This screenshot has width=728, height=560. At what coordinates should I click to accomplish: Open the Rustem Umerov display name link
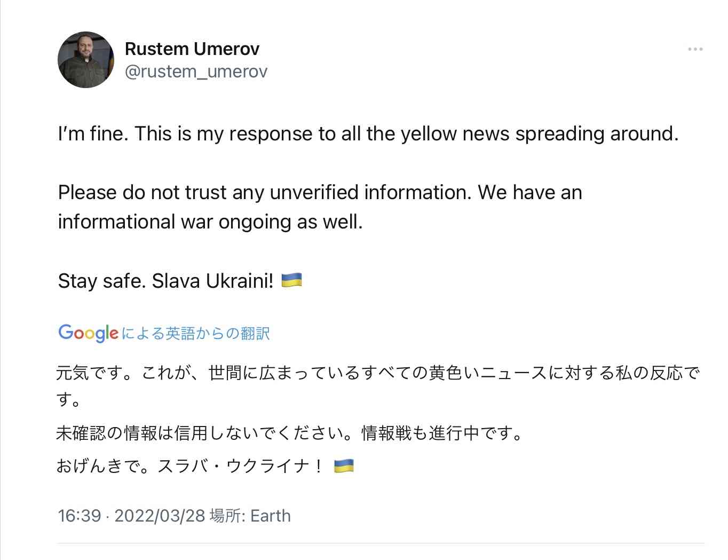point(192,49)
